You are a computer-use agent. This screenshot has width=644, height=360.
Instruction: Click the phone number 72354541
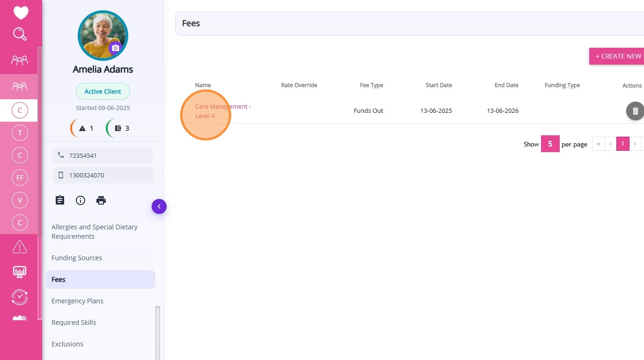pos(103,155)
